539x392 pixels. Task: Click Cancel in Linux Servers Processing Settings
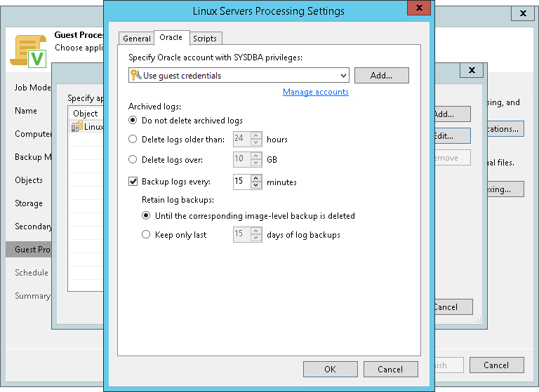point(390,369)
